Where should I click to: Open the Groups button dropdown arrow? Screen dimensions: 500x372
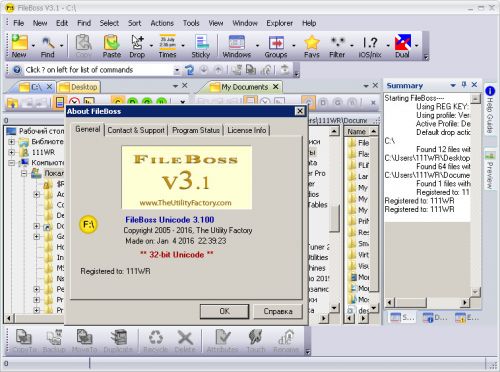(x=293, y=46)
